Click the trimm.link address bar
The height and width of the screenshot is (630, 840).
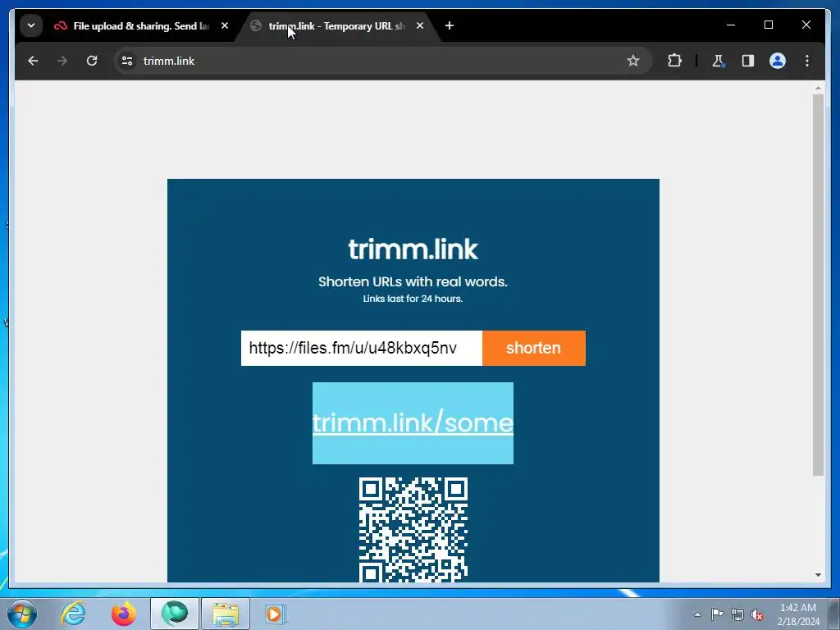383,61
